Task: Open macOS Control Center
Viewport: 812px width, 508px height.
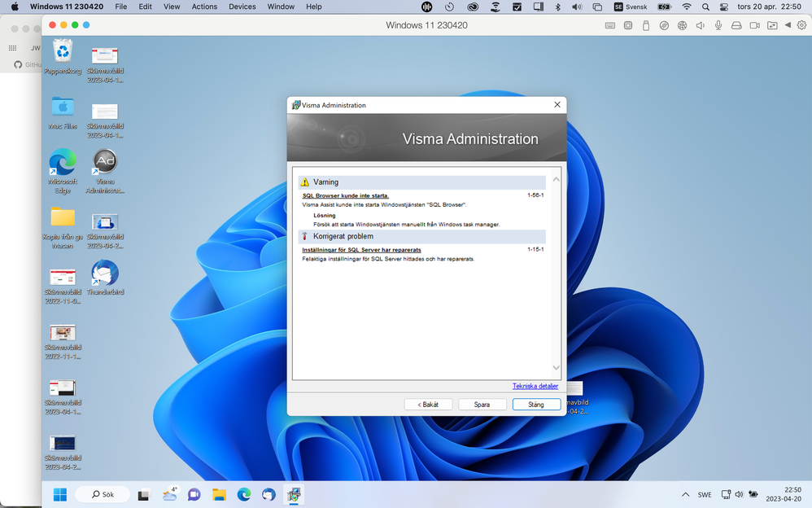Action: click(724, 7)
